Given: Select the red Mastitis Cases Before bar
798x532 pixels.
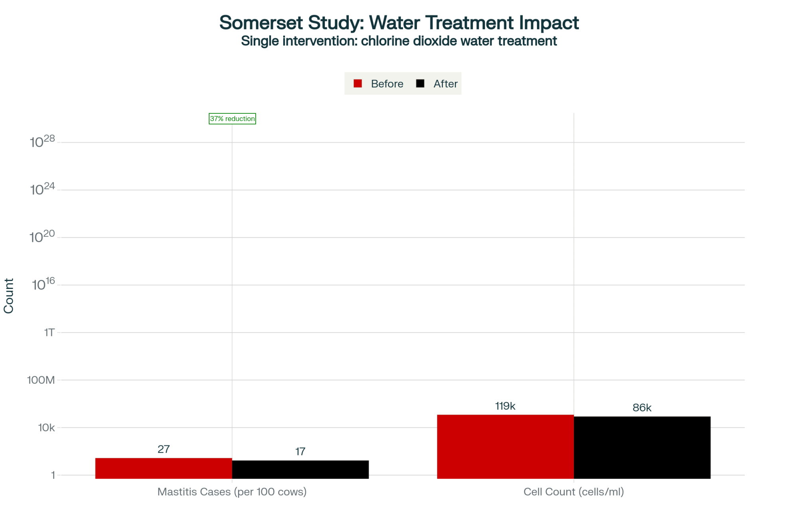Looking at the screenshot, I should [x=164, y=468].
